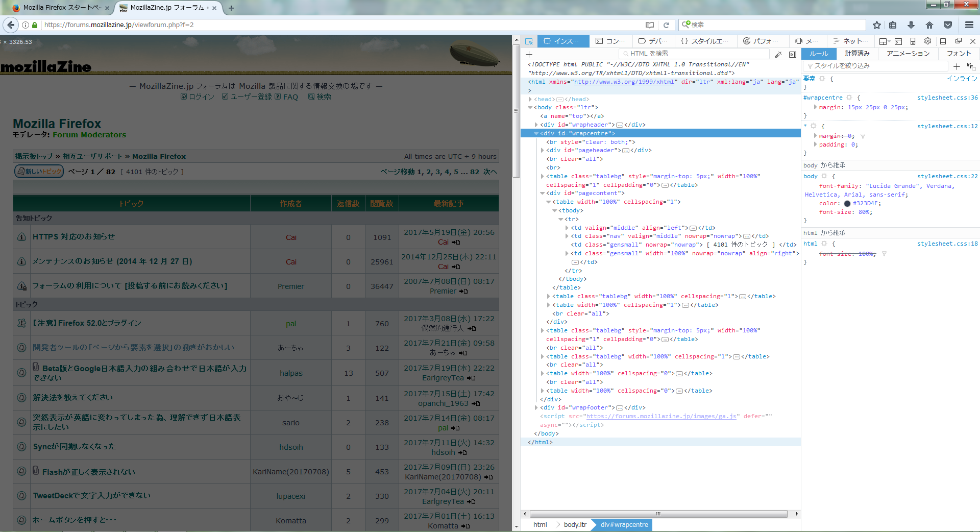The image size is (980, 532).
Task: Click the #323D4F color swatch
Action: (x=847, y=203)
